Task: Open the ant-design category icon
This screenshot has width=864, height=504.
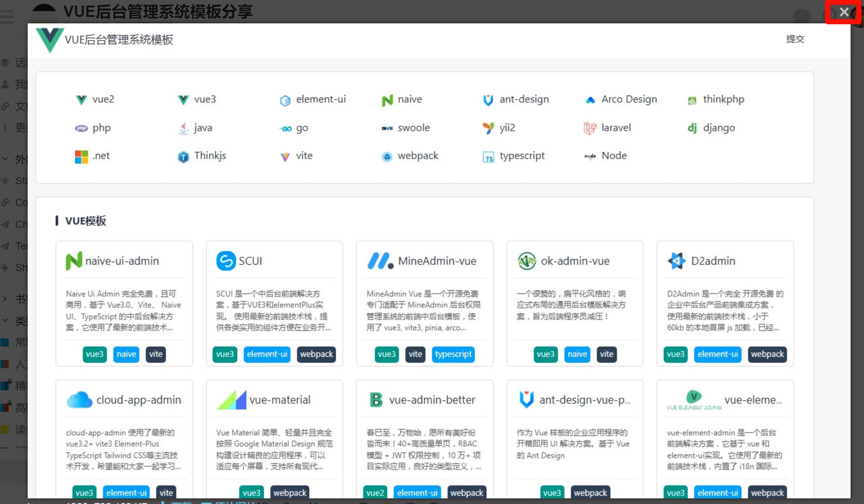Action: click(488, 100)
